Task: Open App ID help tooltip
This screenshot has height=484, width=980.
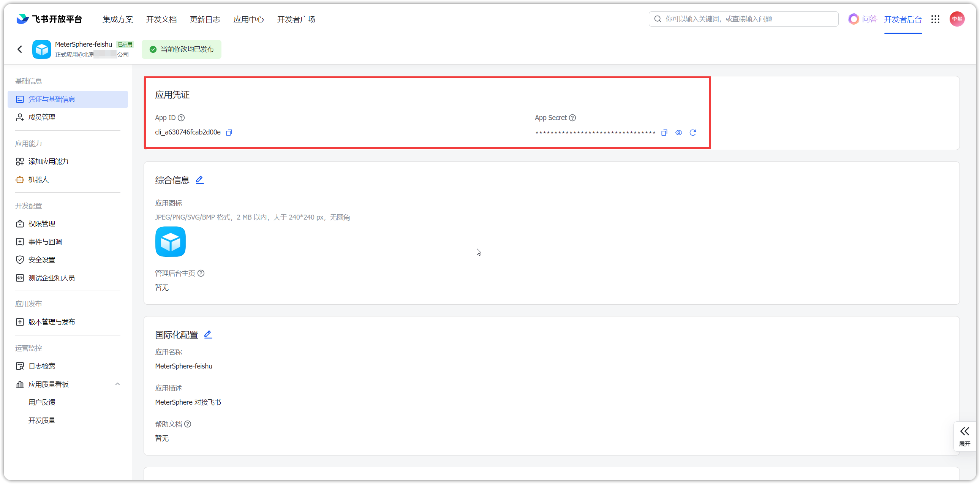Action: 182,118
